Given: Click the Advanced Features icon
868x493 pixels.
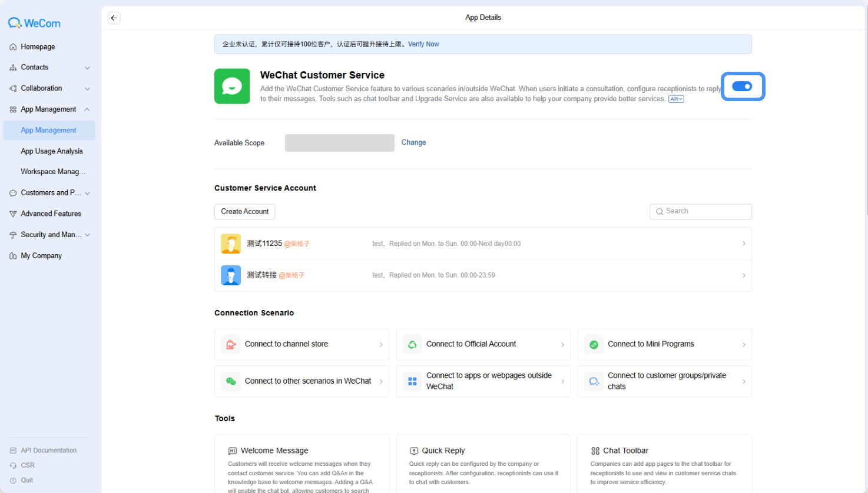Looking at the screenshot, I should [x=13, y=214].
